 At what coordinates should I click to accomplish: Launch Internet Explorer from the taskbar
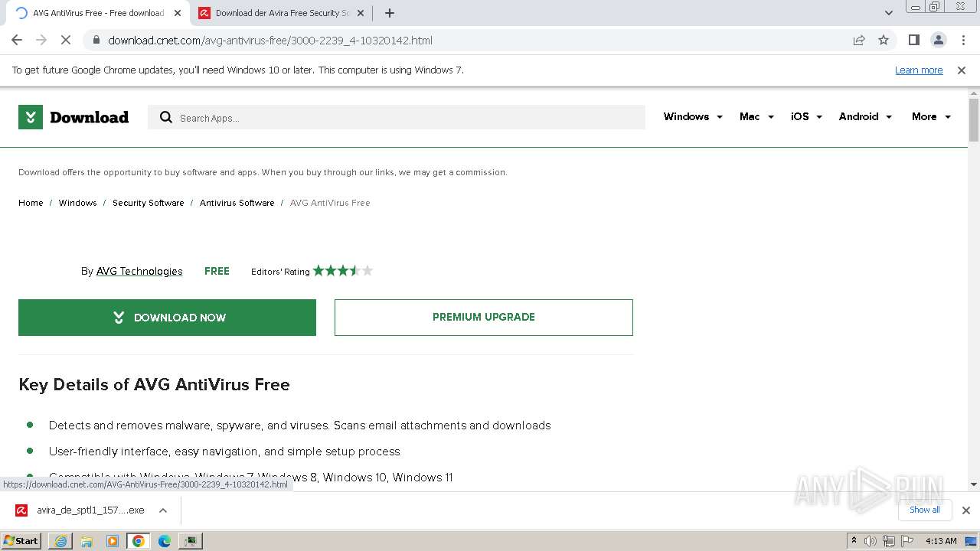coord(60,541)
